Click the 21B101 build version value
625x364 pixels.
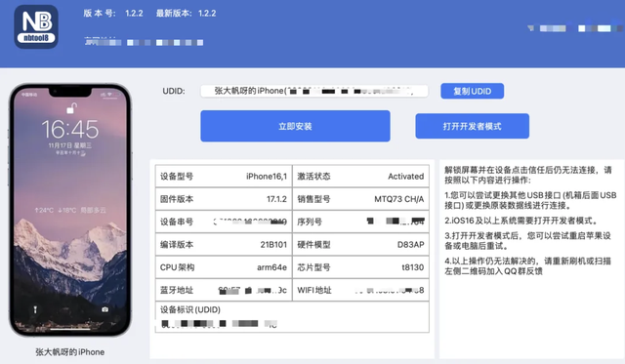(x=273, y=245)
